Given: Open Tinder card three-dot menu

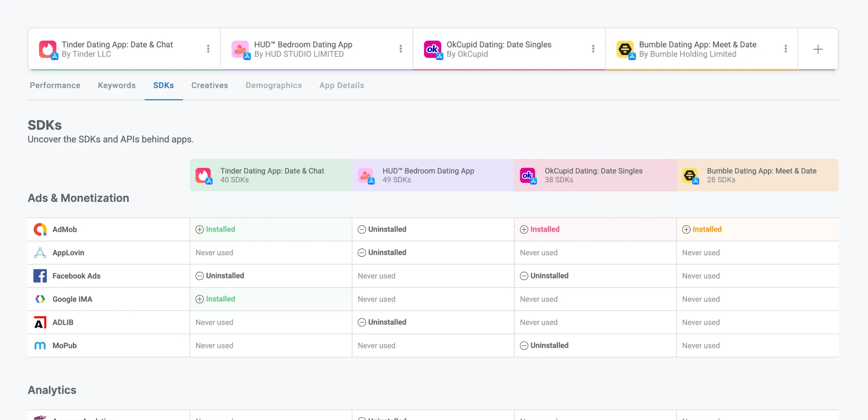Looking at the screenshot, I should click(208, 49).
